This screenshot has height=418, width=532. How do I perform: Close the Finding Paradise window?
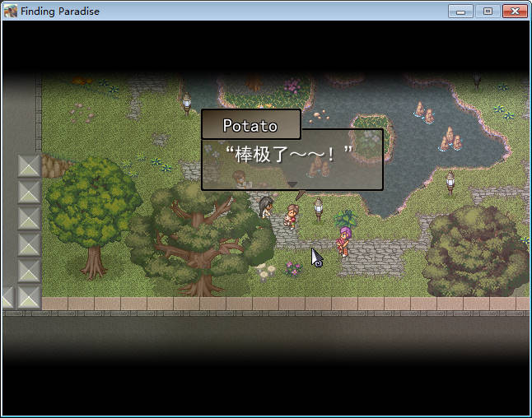click(515, 12)
